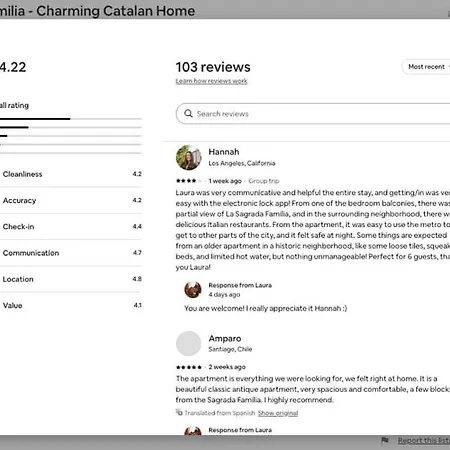Image resolution: width=450 pixels, height=450 pixels.
Task: Open Amparo's blank avatar
Action: (189, 343)
